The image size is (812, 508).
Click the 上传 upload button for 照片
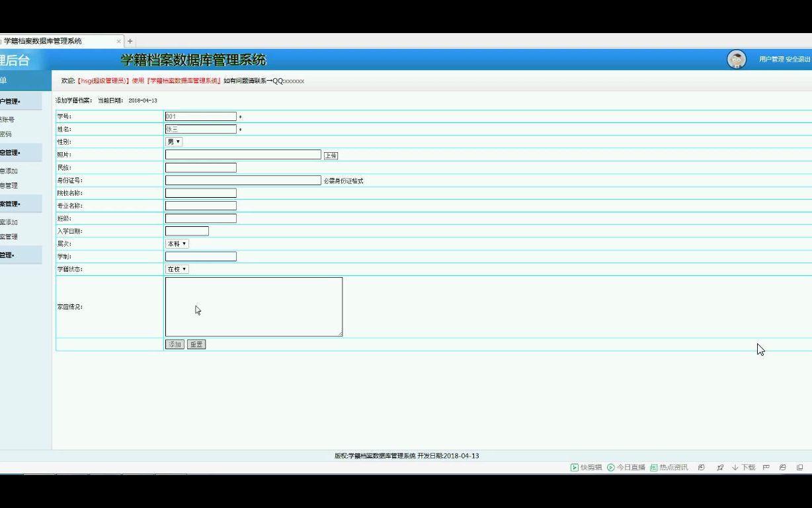[331, 155]
